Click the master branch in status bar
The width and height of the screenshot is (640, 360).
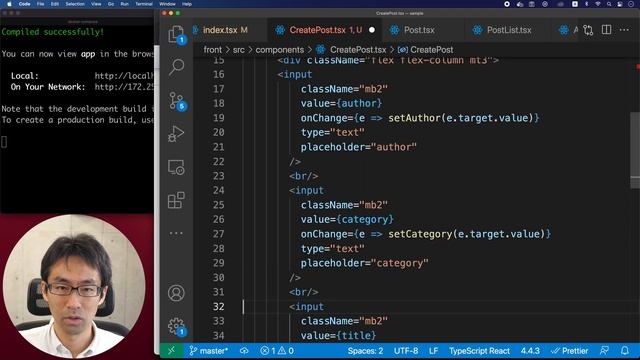coord(209,351)
